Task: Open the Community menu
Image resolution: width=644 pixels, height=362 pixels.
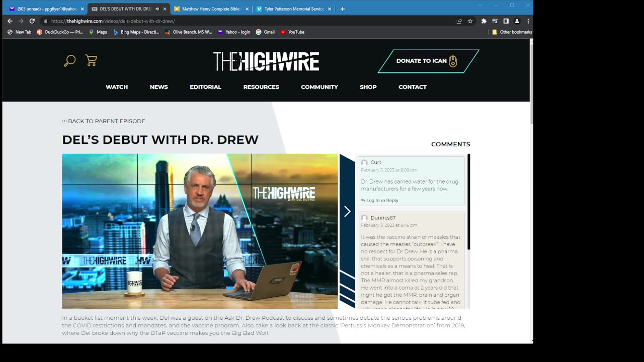Action: click(x=319, y=87)
